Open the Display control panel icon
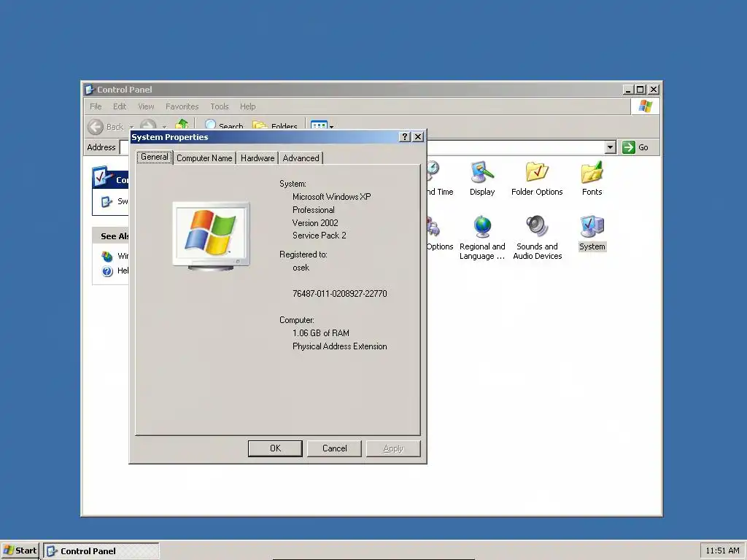 [482, 179]
